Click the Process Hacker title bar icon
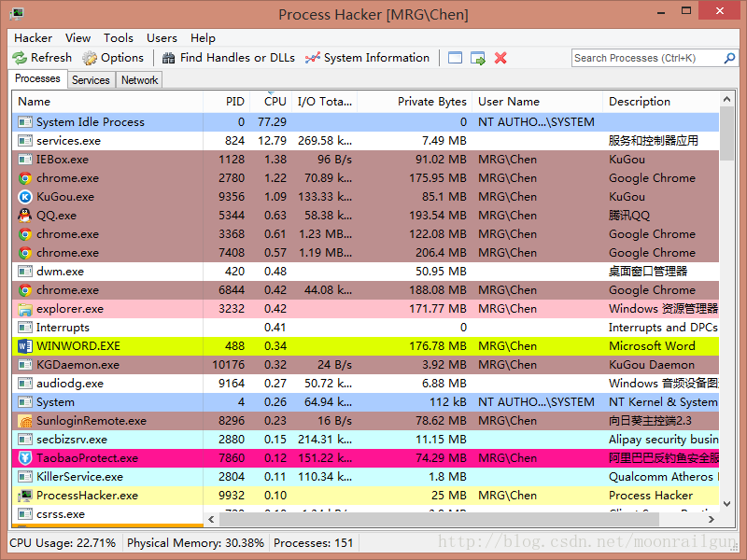Image resolution: width=747 pixels, height=560 pixels. pos(17,13)
